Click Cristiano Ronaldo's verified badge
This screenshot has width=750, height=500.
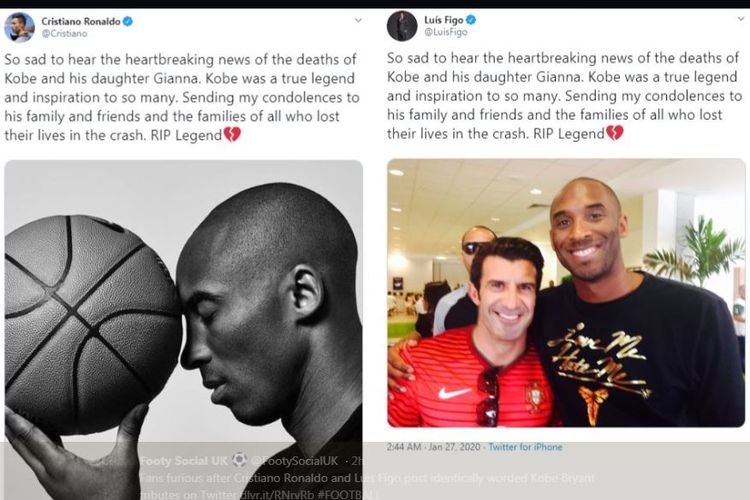128,21
